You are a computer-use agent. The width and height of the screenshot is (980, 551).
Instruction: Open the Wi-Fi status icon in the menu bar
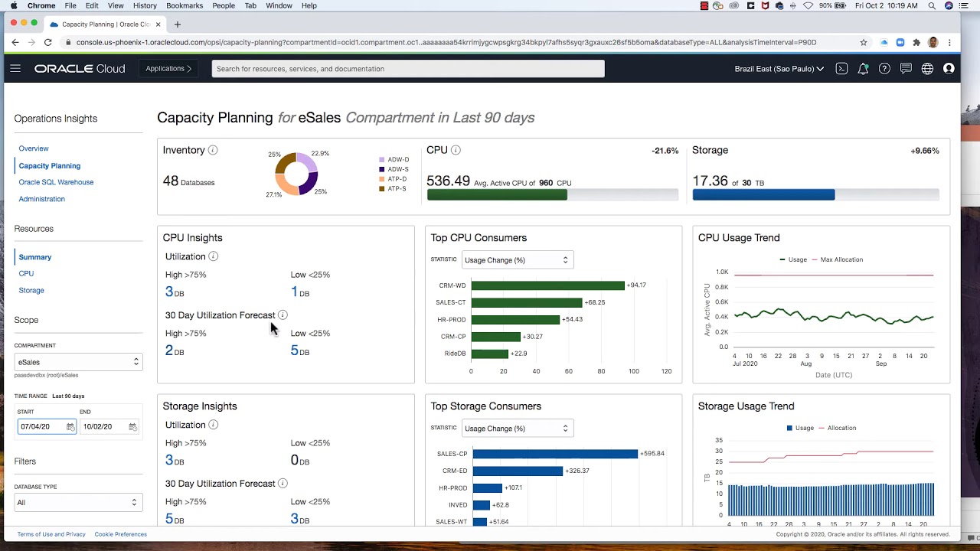pos(808,5)
